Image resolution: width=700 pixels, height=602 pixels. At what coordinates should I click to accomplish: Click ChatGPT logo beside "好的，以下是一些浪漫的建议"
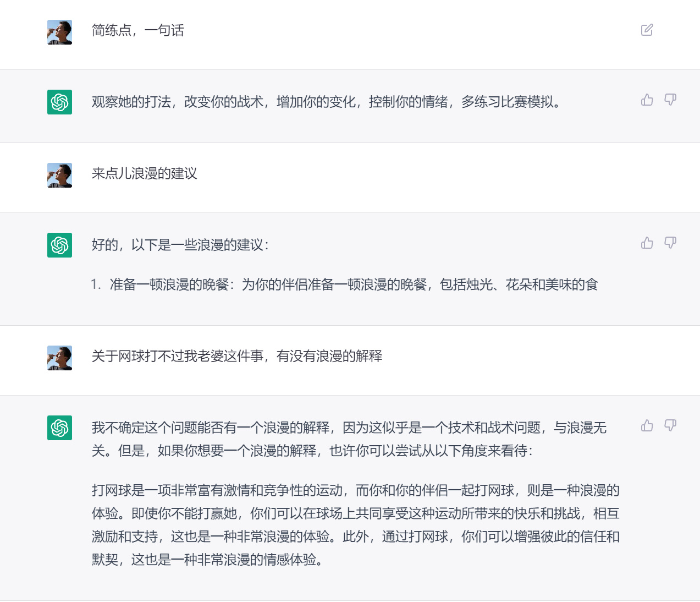click(x=59, y=245)
